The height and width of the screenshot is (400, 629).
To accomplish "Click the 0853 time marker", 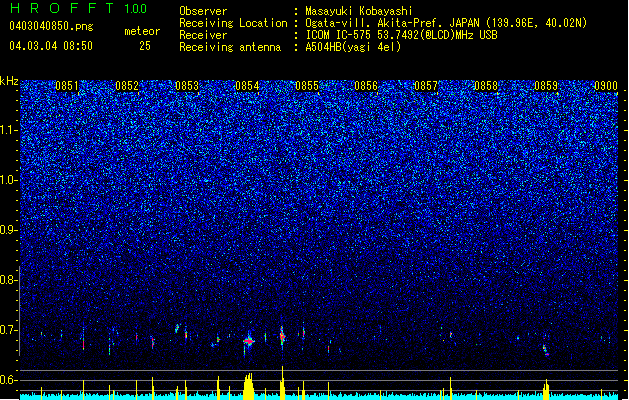I will click(187, 86).
